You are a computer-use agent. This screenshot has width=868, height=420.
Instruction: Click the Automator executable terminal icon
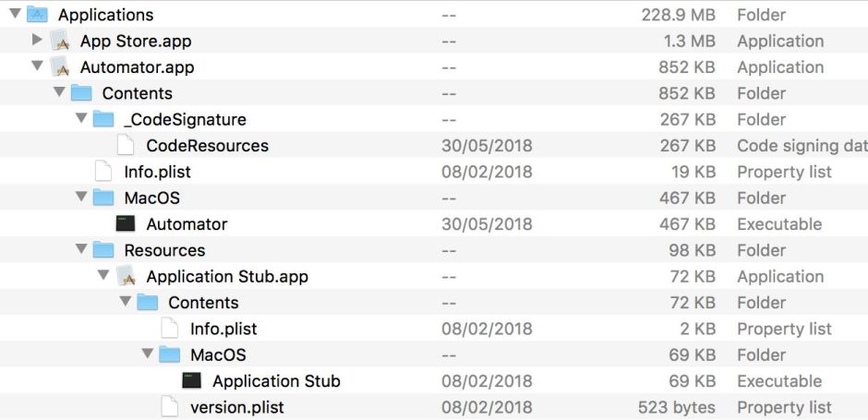[126, 224]
